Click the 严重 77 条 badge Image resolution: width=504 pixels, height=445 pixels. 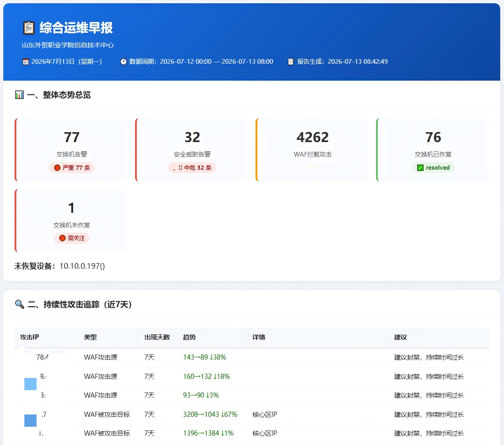point(72,168)
